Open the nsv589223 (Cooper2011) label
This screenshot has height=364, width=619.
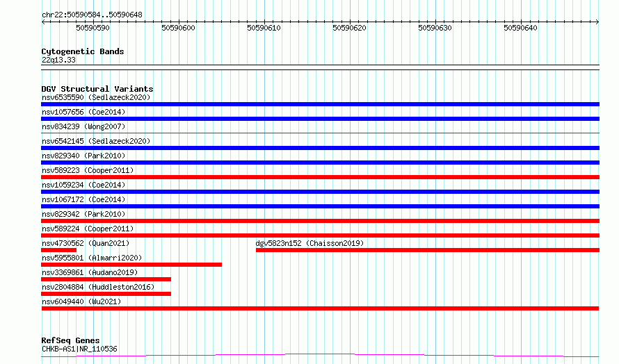[88, 170]
